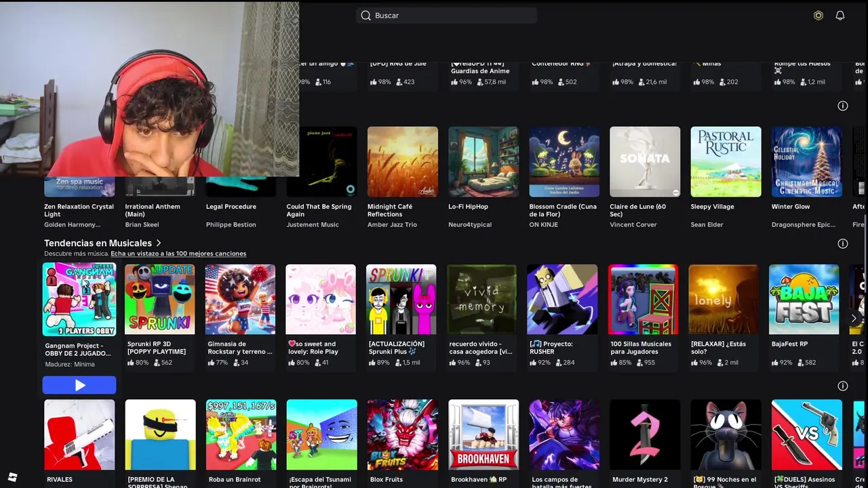Play Gangnam Project obby game
This screenshot has height=488, width=868.
(79, 385)
